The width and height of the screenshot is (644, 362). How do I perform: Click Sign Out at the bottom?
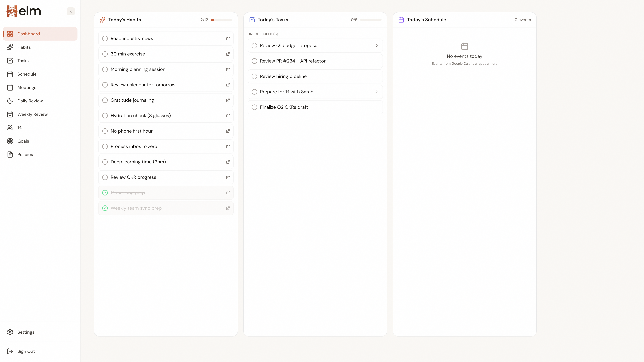pos(26,351)
